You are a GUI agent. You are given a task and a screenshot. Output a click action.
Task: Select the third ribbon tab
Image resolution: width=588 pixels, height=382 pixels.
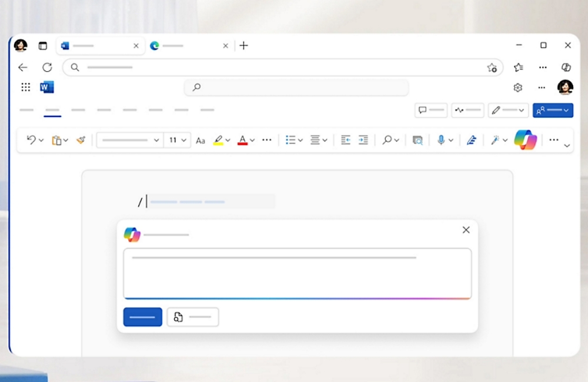tap(78, 110)
